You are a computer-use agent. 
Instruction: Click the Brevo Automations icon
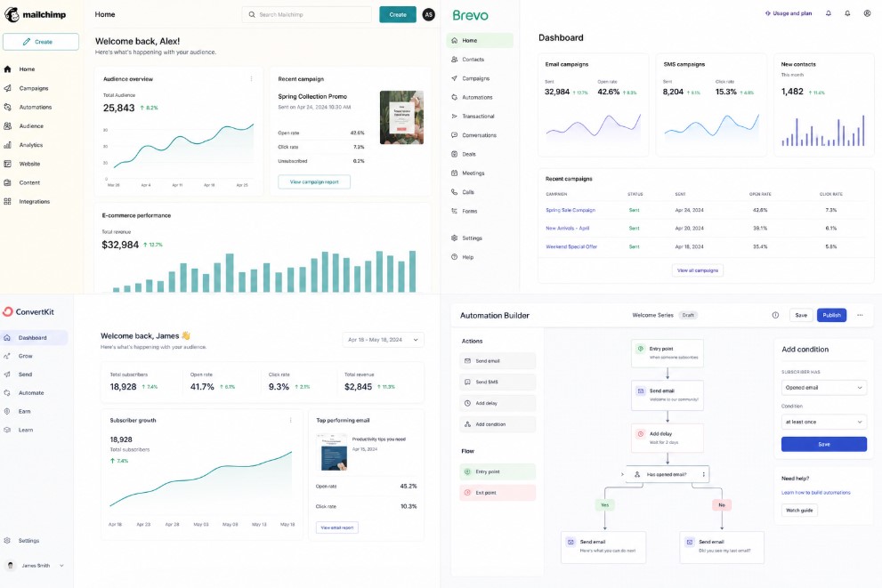coord(455,97)
